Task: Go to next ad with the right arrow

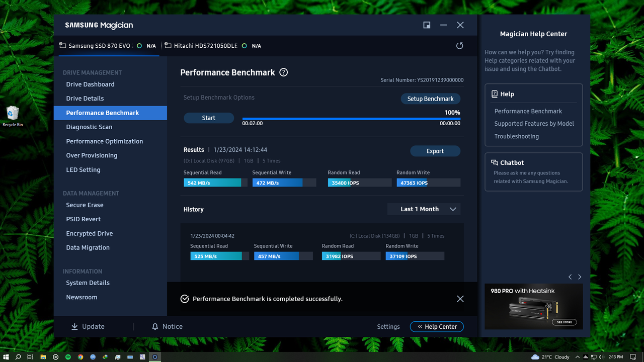Action: tap(580, 277)
